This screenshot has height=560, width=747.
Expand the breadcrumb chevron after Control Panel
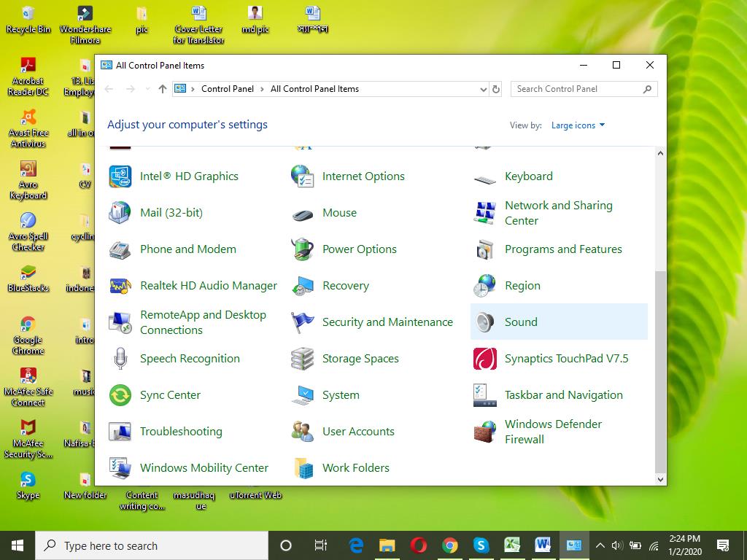[262, 89]
